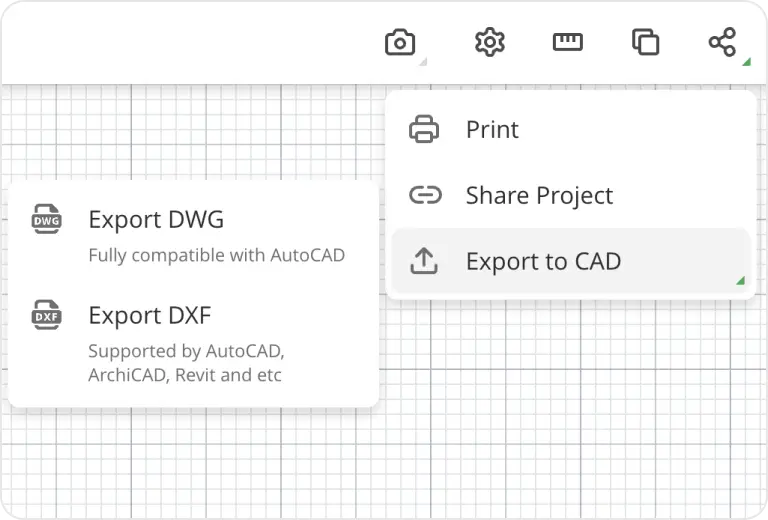This screenshot has width=768, height=520.
Task: Open settings with the gear icon
Action: [x=489, y=43]
